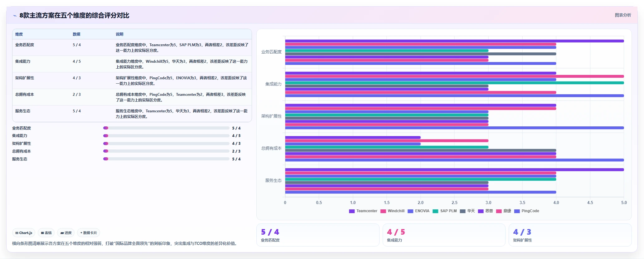
Task: Click the 业务匹配度 label on the chart axis
Action: (271, 52)
